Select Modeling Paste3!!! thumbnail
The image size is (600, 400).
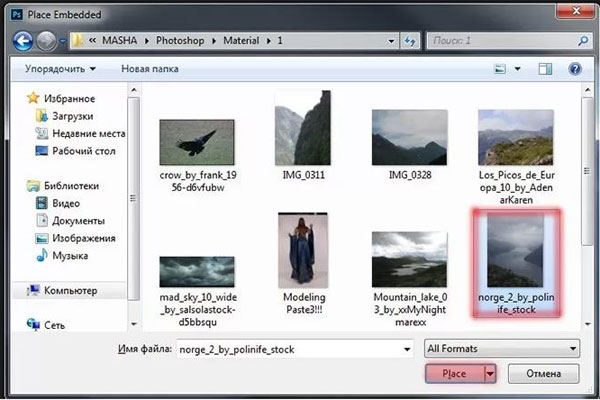pos(303,250)
